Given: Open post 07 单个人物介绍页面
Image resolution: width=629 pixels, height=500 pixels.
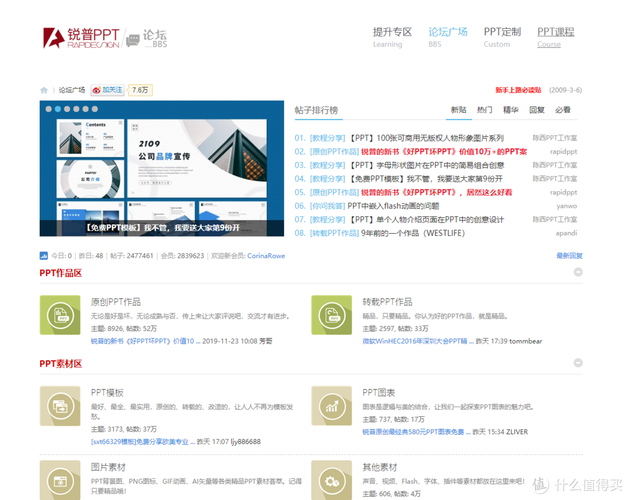Looking at the screenshot, I should coord(426,220).
